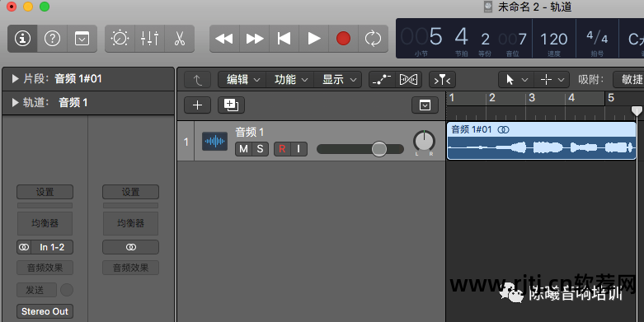Click loop icon on 音频 1#01 region
The height and width of the screenshot is (322, 644).
[503, 129]
